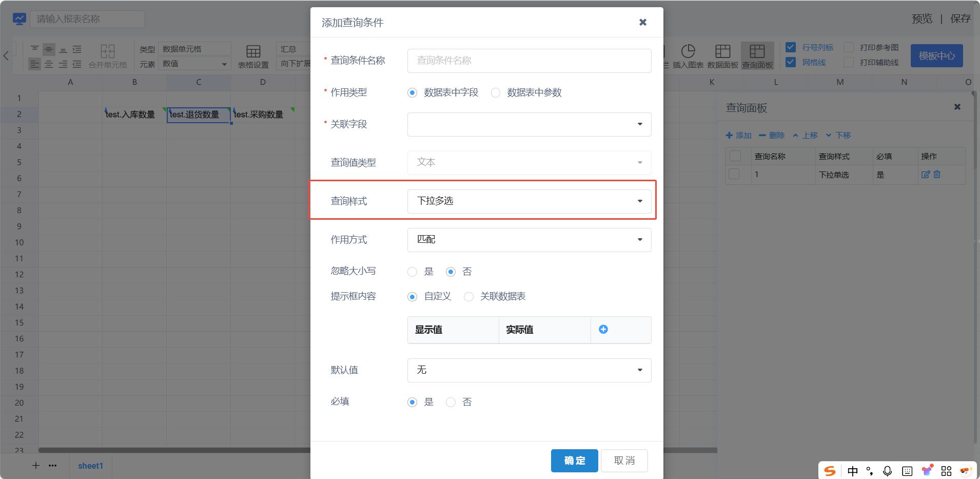The width and height of the screenshot is (980, 479).
Task: Click the microphone icon in the input method bar
Action: (x=887, y=471)
